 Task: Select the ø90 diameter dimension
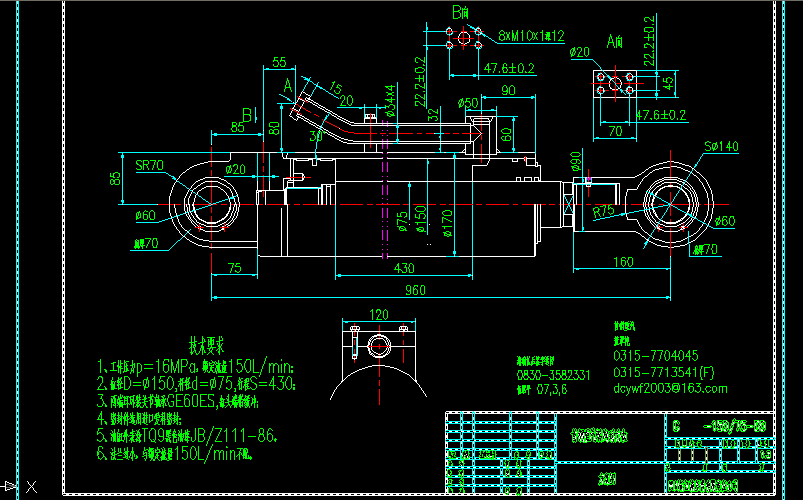coord(576,162)
